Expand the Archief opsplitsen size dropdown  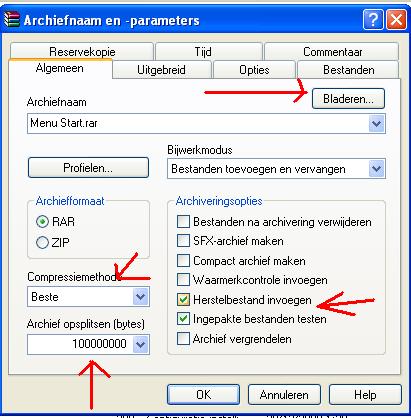140,344
